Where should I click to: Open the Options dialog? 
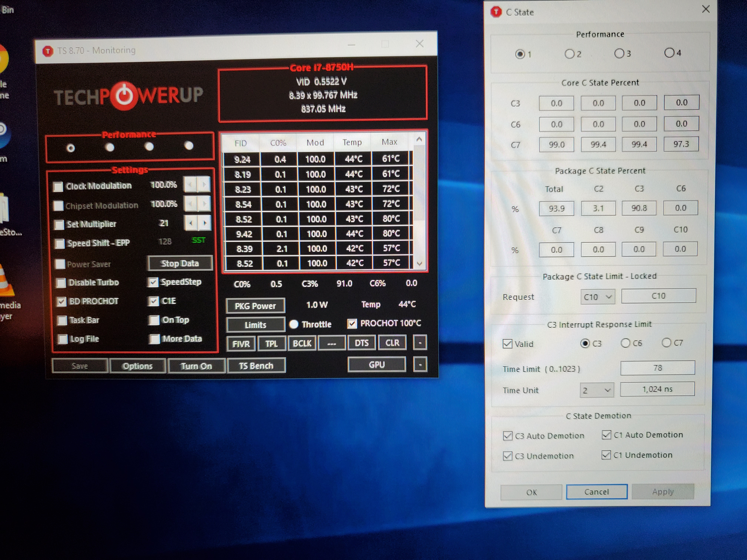coord(138,366)
